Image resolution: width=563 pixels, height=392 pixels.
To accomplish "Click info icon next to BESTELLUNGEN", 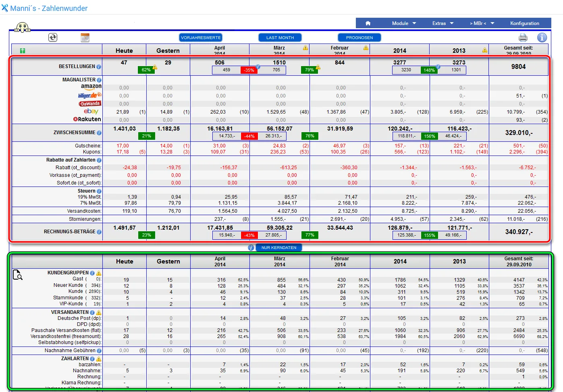I will [99, 67].
